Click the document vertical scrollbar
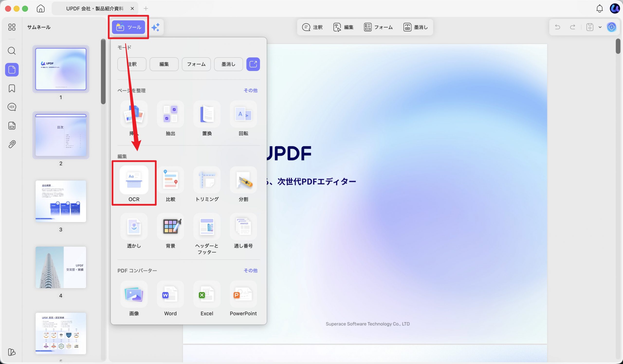Viewport: 623px width, 364px height. (x=618, y=46)
